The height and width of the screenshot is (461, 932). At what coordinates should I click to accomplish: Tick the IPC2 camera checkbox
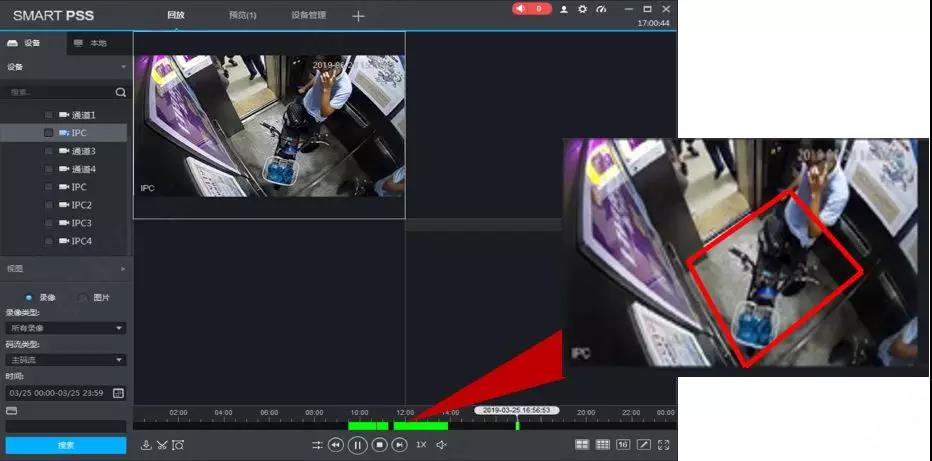tap(49, 205)
